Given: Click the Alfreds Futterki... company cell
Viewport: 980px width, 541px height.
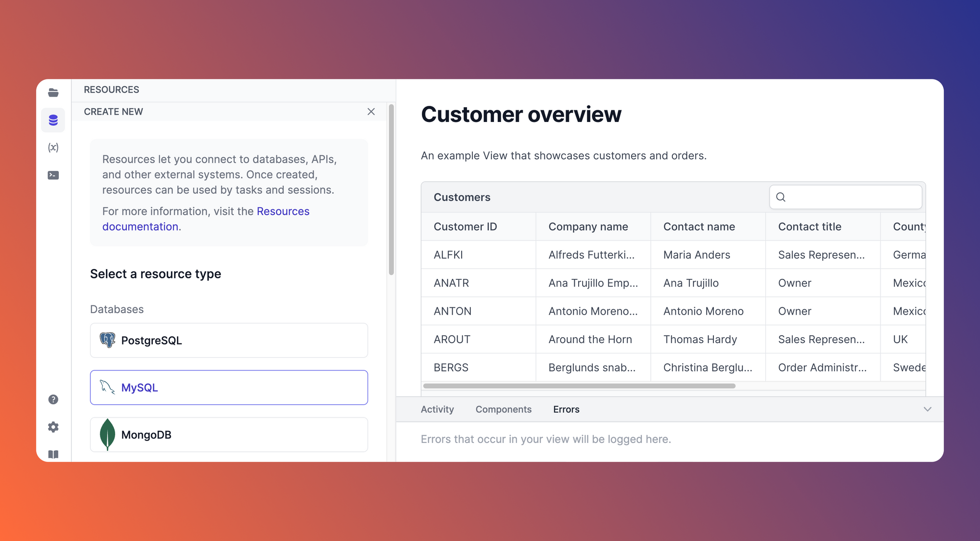Looking at the screenshot, I should pos(593,255).
